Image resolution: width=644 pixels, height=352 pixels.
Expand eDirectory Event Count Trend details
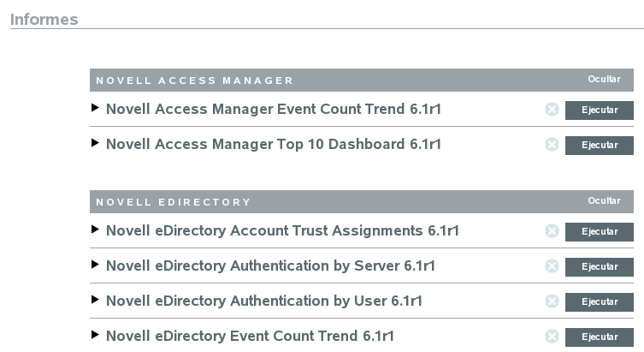95,336
